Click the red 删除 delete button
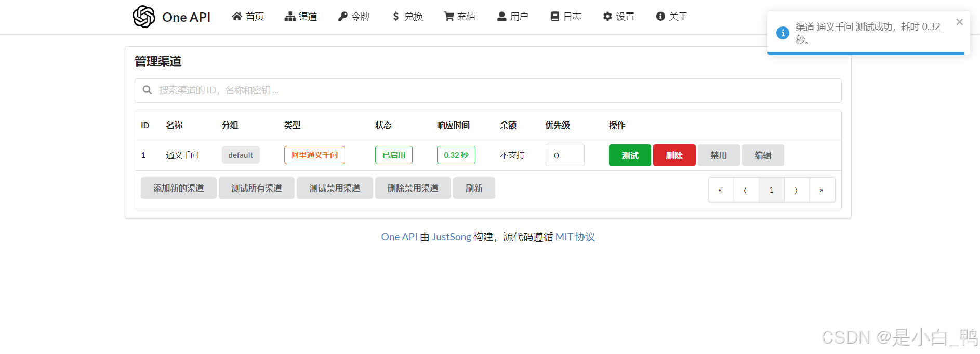The image size is (980, 354). [674, 155]
